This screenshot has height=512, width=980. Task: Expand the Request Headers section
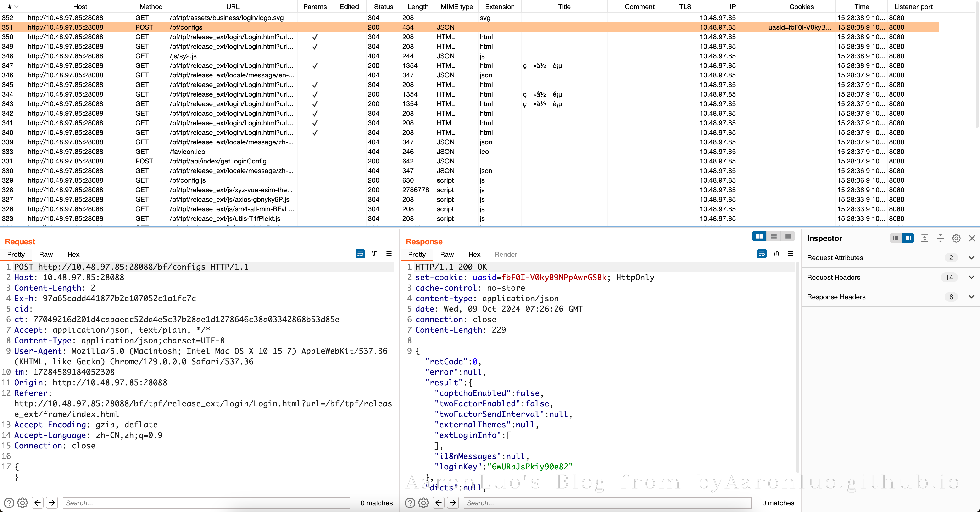[x=971, y=278]
